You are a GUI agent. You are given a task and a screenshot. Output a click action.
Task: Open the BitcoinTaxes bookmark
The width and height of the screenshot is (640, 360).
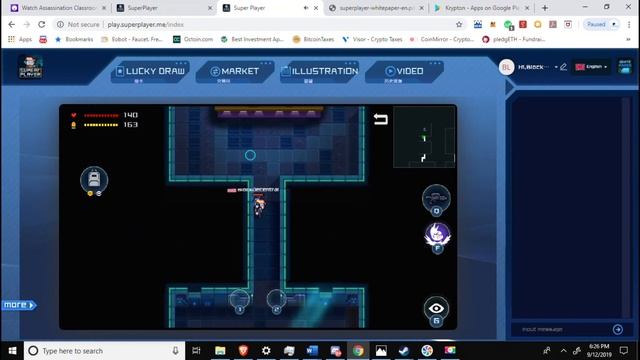(313, 39)
